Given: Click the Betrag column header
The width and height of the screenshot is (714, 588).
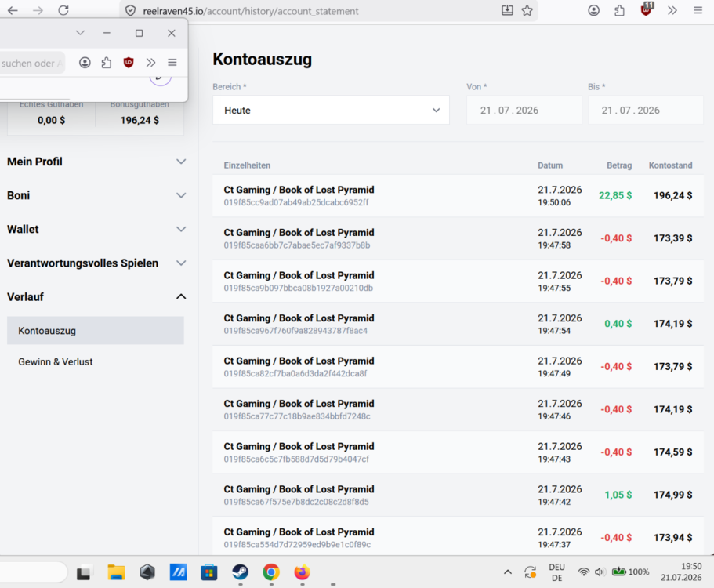Looking at the screenshot, I should click(x=619, y=165).
